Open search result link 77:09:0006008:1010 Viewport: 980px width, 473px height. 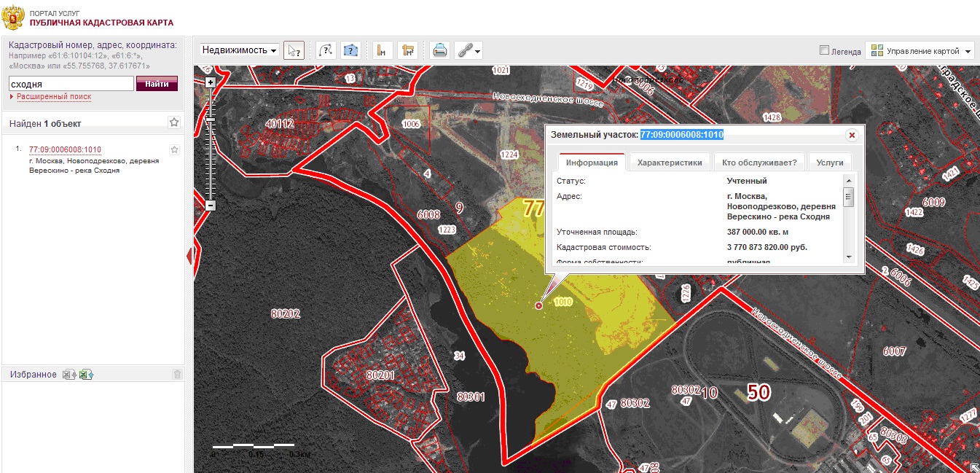tap(65, 150)
